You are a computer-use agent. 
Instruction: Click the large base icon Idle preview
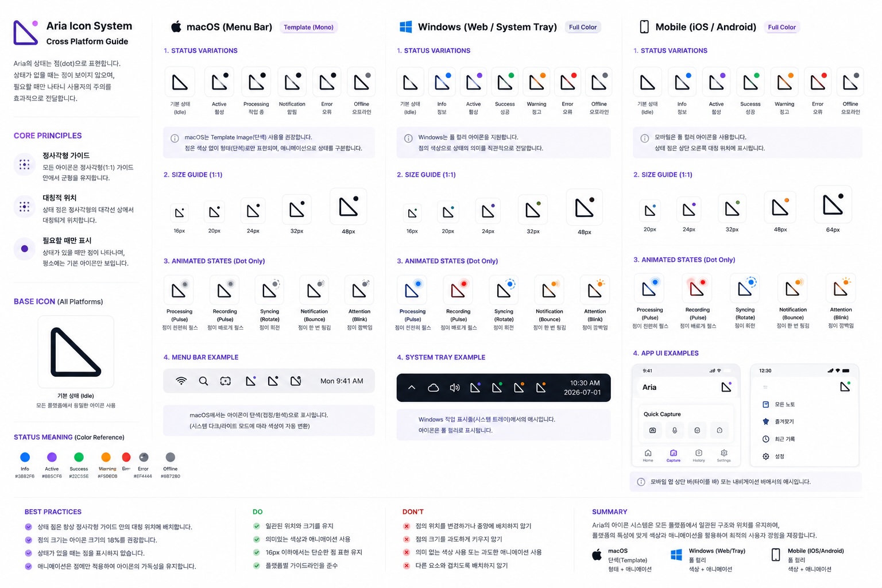click(x=76, y=351)
